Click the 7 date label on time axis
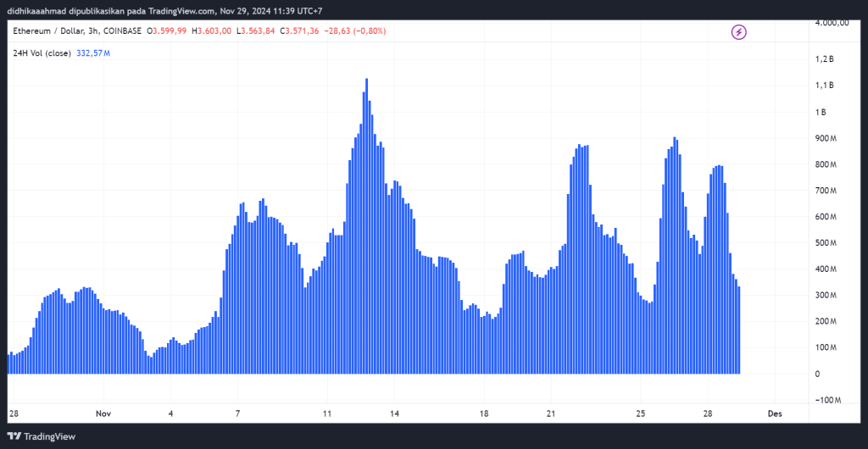Image resolution: width=868 pixels, height=449 pixels. click(x=237, y=413)
